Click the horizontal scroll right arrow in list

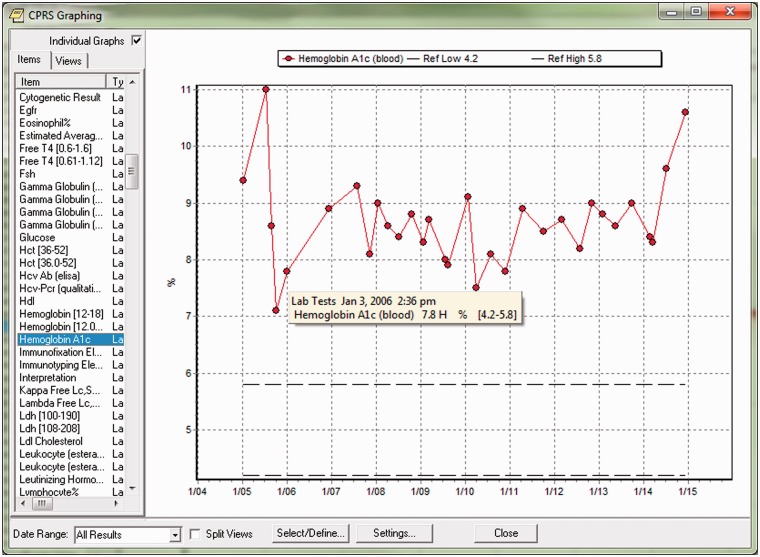click(x=118, y=503)
